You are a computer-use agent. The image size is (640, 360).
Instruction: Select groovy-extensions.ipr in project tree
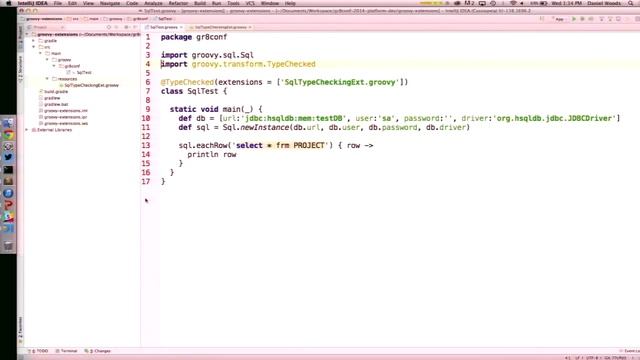point(66,117)
